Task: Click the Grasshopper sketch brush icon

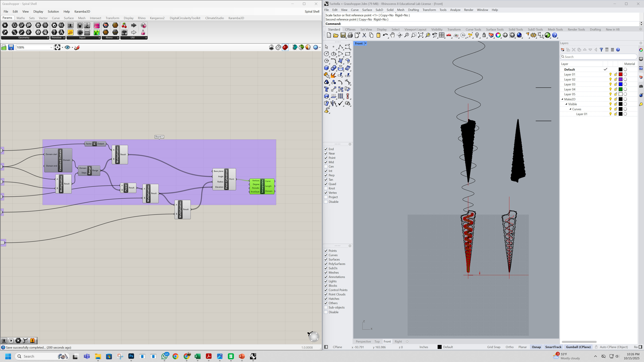Action: pyautogui.click(x=77, y=47)
